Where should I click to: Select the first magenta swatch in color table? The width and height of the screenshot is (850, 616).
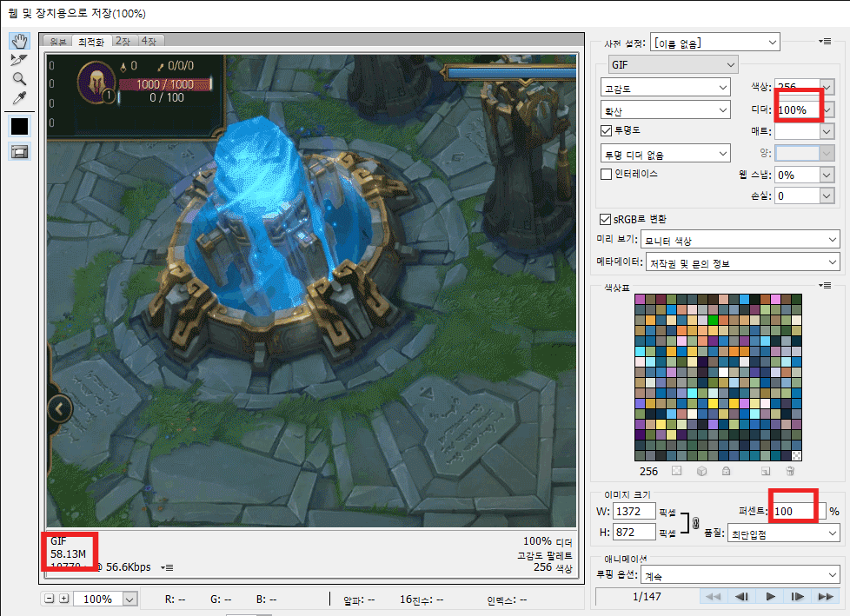coord(640,299)
